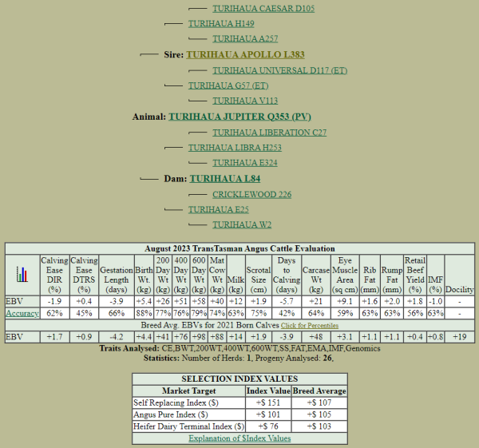Select the Traits Analysed text line
Viewport: 479px width, 448px height.
(x=239, y=349)
